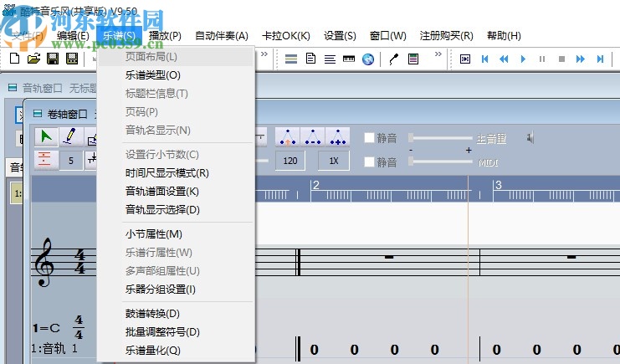620x364 pixels.
Task: Click the 1=C key signature label
Action: click(46, 328)
